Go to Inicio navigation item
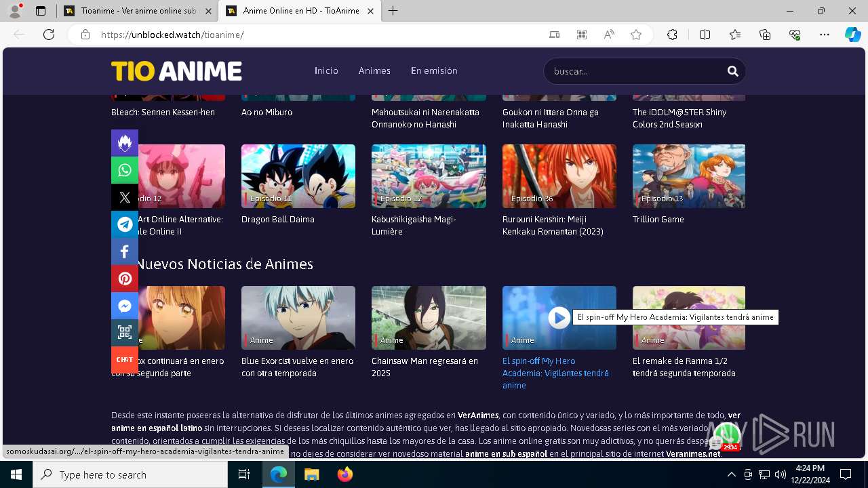Image resolution: width=868 pixels, height=488 pixels. (x=326, y=71)
